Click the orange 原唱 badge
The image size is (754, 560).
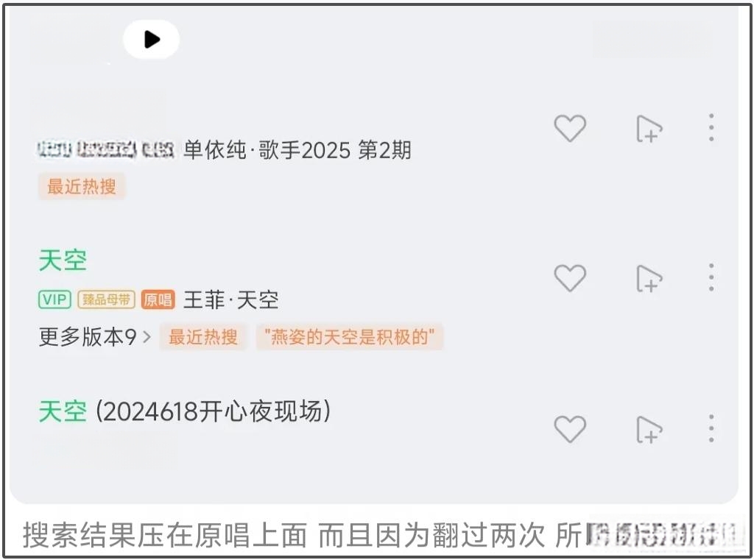point(158,300)
